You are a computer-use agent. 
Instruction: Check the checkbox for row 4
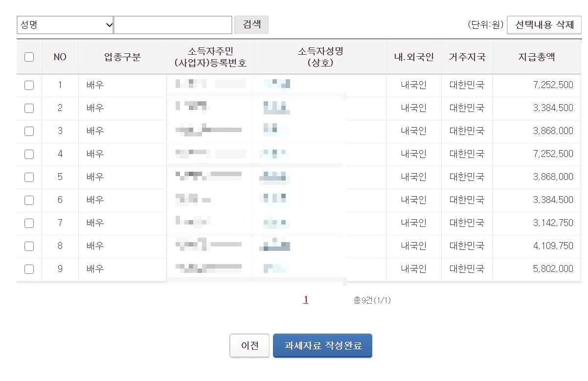[x=29, y=154]
